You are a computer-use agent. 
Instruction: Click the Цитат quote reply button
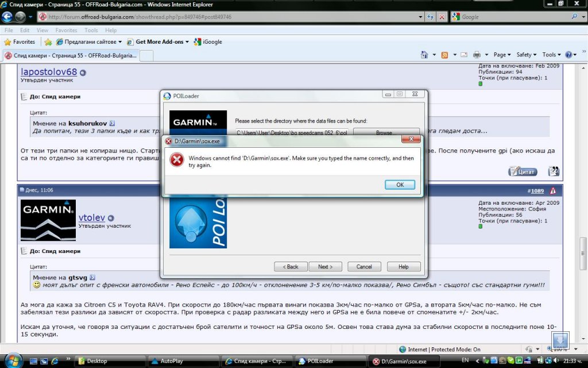pyautogui.click(x=523, y=171)
